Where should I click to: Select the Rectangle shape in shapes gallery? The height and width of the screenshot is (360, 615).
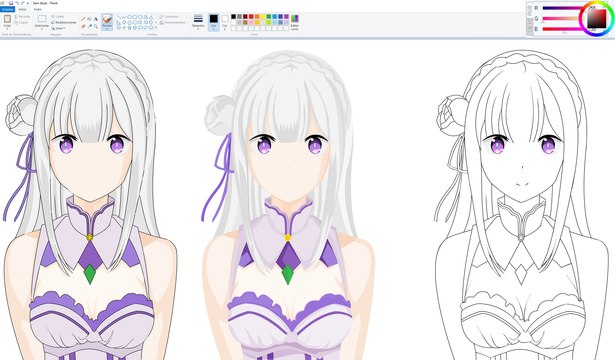pyautogui.click(x=135, y=17)
